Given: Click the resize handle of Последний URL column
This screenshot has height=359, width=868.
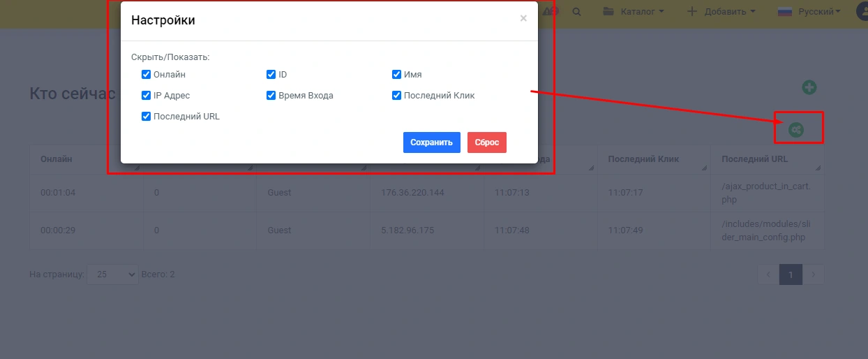Looking at the screenshot, I should click(x=818, y=168).
